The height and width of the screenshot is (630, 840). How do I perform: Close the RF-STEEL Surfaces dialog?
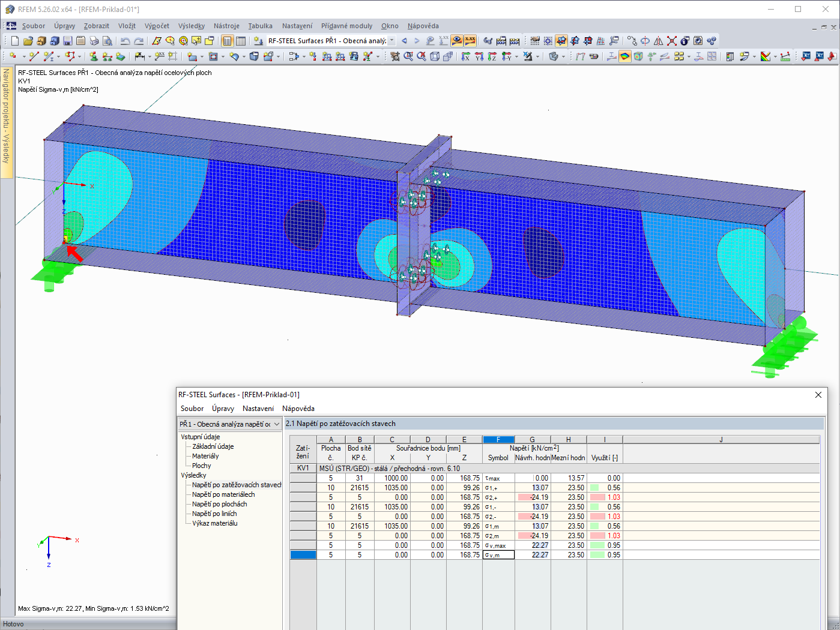point(818,395)
